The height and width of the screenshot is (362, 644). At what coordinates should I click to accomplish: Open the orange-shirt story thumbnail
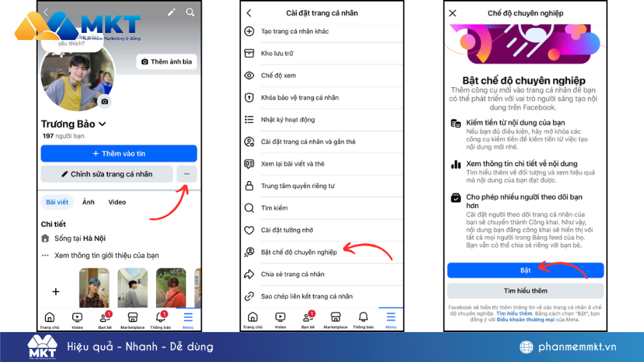click(171, 288)
